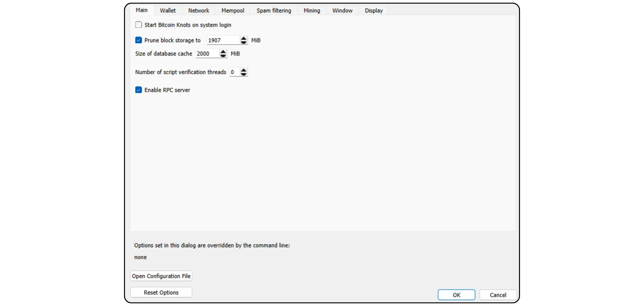The height and width of the screenshot is (306, 644).
Task: Show the Display tab
Action: (374, 11)
